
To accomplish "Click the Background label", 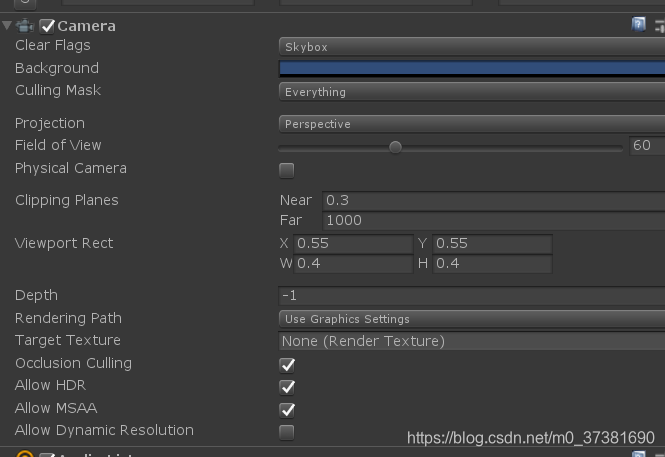I will (x=57, y=68).
